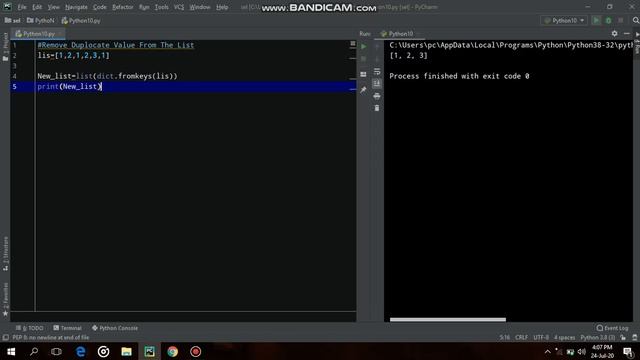Open the Run menu

pyautogui.click(x=144, y=7)
